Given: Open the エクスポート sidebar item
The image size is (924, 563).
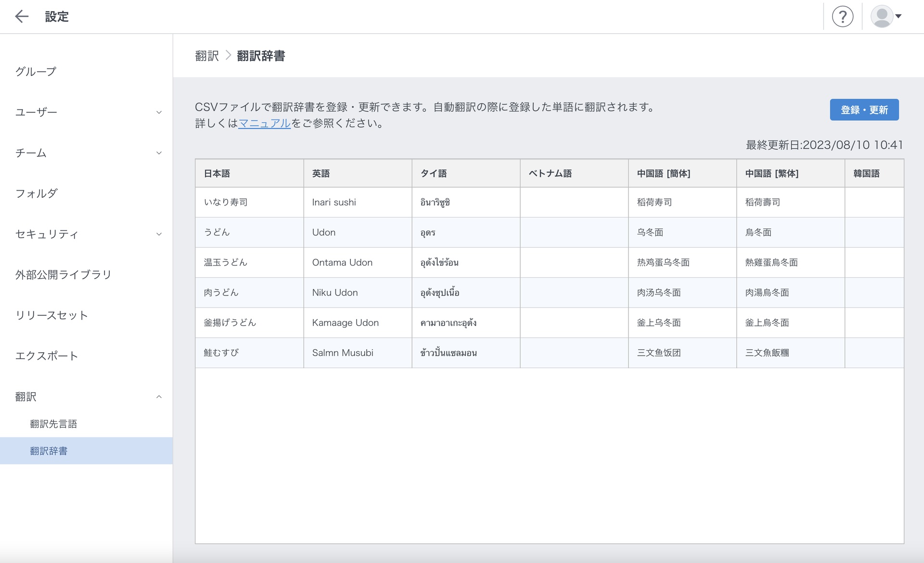Looking at the screenshot, I should [46, 356].
